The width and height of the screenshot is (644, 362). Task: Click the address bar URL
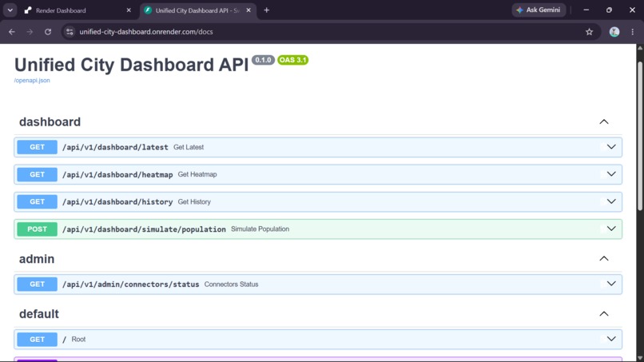145,32
